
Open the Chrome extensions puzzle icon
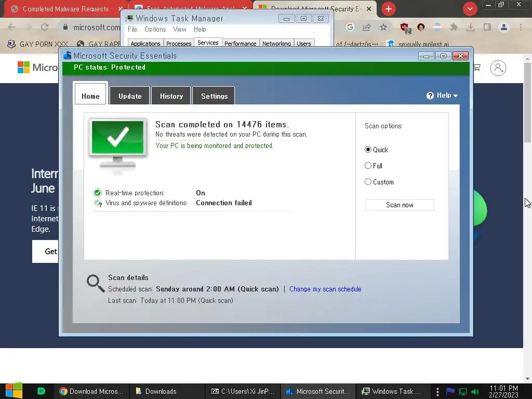coord(454,27)
